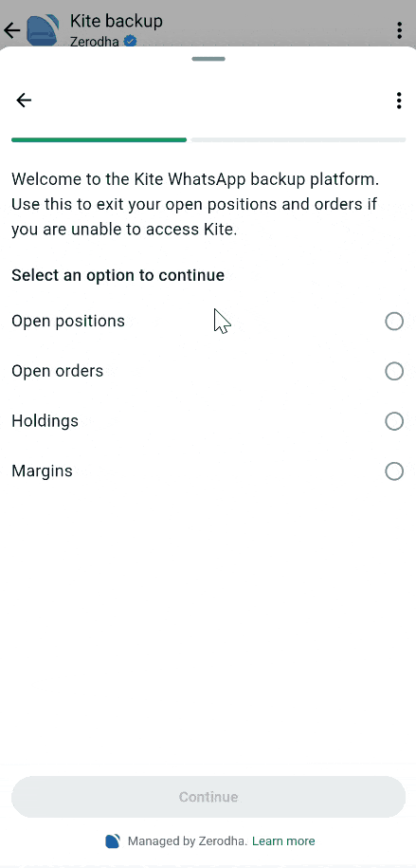Tap the Continue button
Screen dimensions: 416x868
(x=208, y=797)
